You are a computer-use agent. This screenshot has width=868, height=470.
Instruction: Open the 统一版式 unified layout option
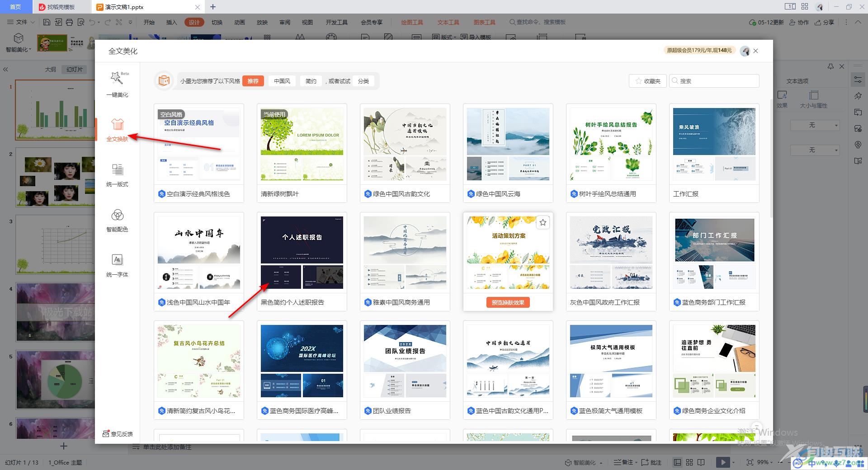point(117,174)
